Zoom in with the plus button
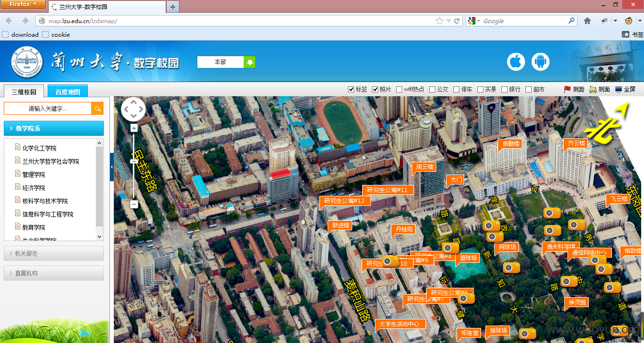The width and height of the screenshot is (644, 343). 134,128
